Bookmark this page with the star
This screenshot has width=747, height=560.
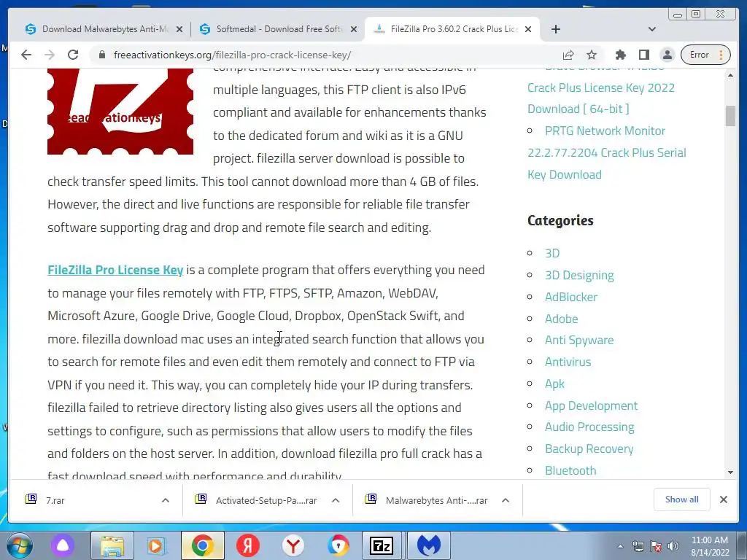pos(591,55)
